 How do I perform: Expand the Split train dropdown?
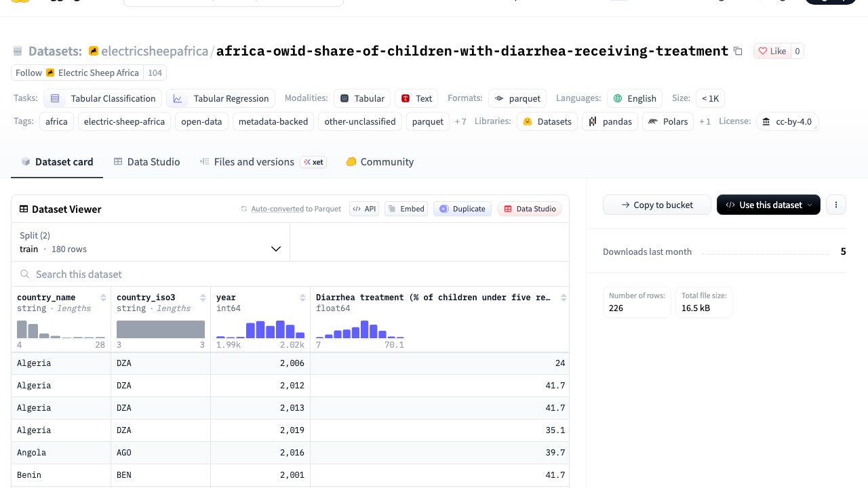tap(151, 243)
